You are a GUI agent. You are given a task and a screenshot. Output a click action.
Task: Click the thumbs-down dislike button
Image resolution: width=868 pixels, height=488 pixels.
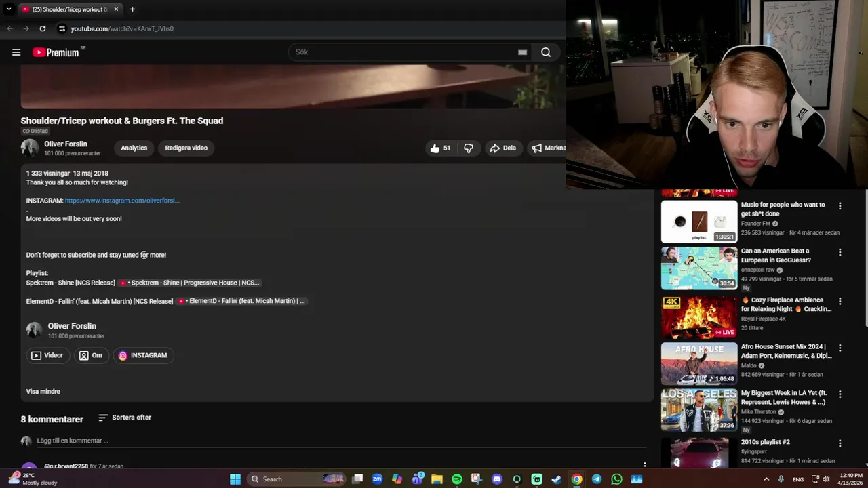click(469, 148)
